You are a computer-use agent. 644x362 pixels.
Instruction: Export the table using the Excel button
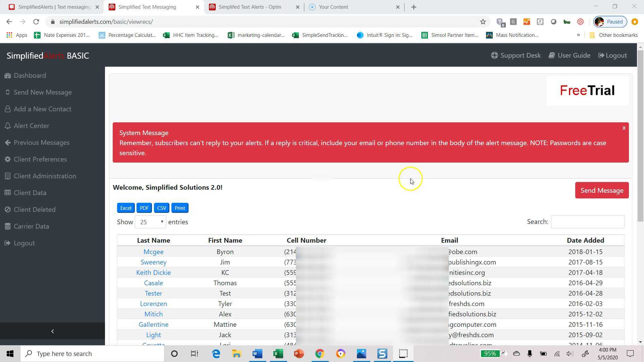126,208
